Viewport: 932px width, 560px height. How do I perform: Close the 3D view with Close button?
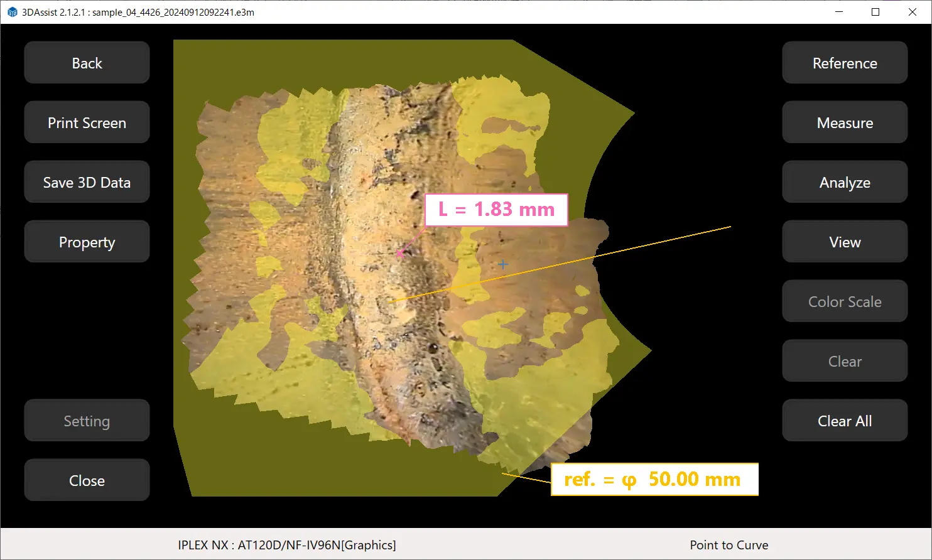pos(87,480)
